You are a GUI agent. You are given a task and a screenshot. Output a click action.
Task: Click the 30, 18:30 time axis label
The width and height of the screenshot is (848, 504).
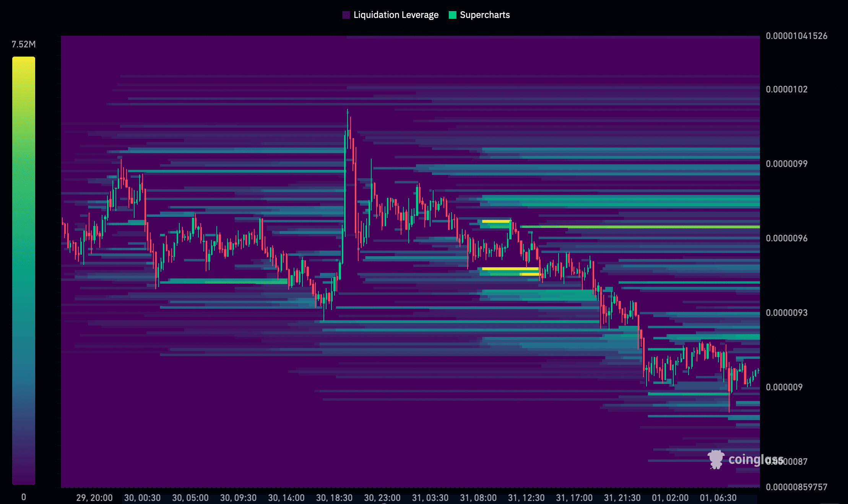(334, 497)
